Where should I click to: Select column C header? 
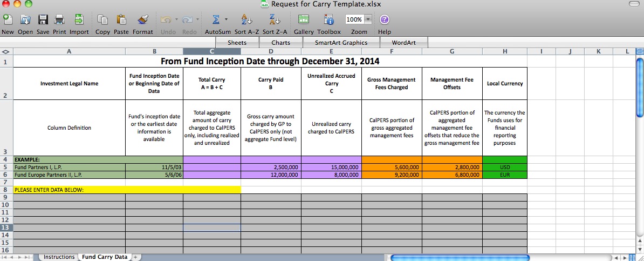click(x=212, y=51)
